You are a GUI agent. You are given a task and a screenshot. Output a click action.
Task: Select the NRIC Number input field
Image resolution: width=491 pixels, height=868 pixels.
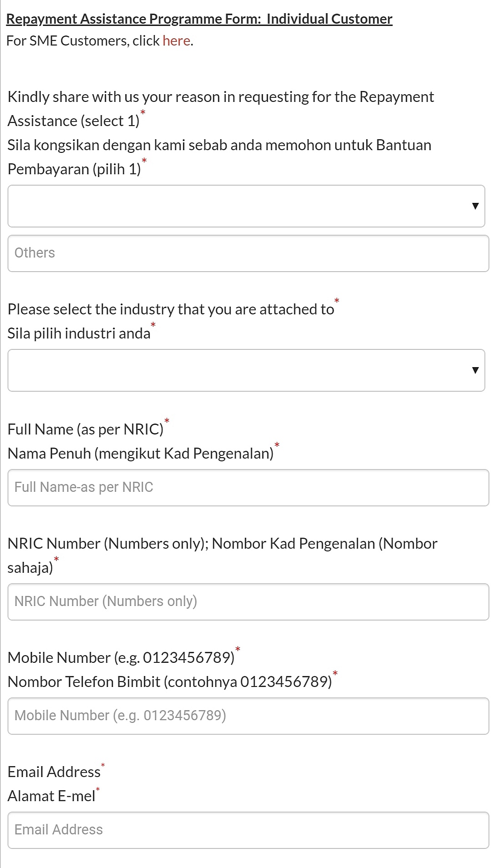click(x=248, y=602)
